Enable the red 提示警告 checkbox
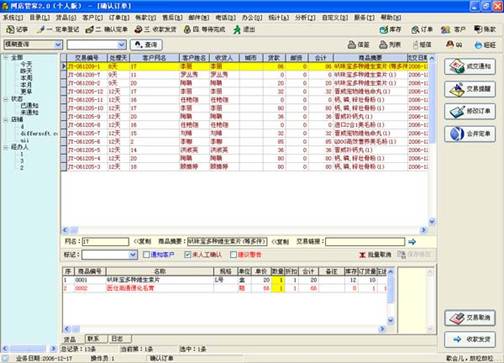504x363 pixels. click(x=233, y=255)
